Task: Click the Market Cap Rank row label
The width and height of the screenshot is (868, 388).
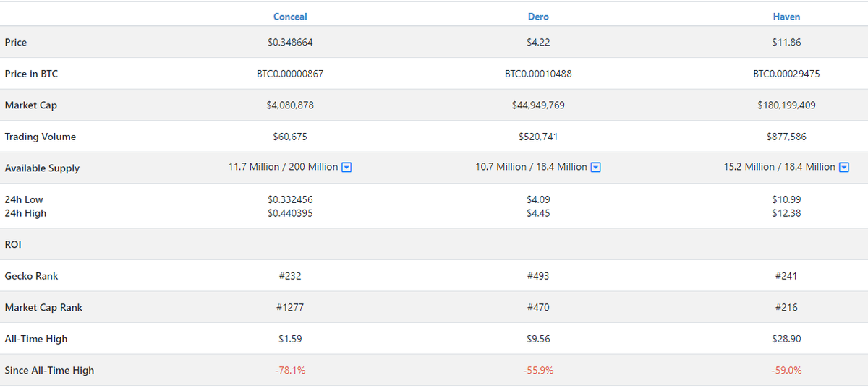Action: [x=43, y=308]
